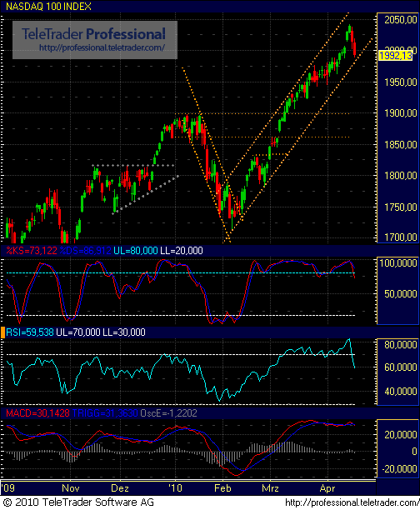Click the 20,0000 MACD axis label

pyautogui.click(x=401, y=435)
